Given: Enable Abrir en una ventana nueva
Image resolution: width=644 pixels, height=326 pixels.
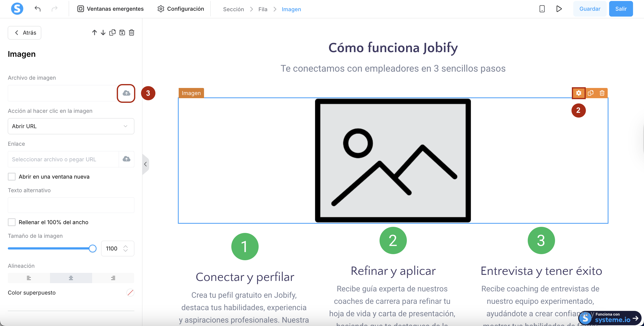Looking at the screenshot, I should [12, 177].
